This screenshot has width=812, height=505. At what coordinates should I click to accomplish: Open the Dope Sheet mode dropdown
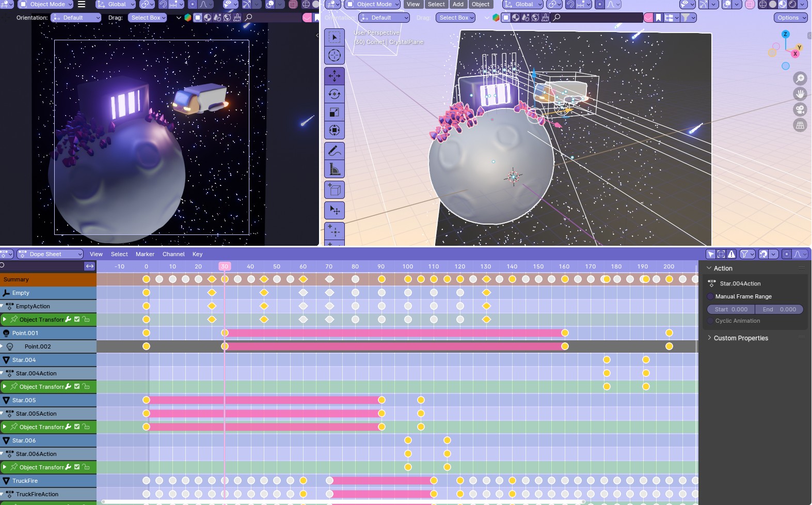[x=50, y=254]
